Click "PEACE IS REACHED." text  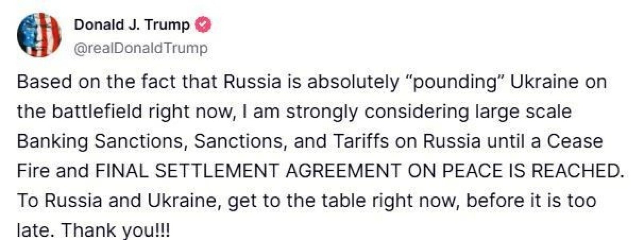click(x=533, y=171)
